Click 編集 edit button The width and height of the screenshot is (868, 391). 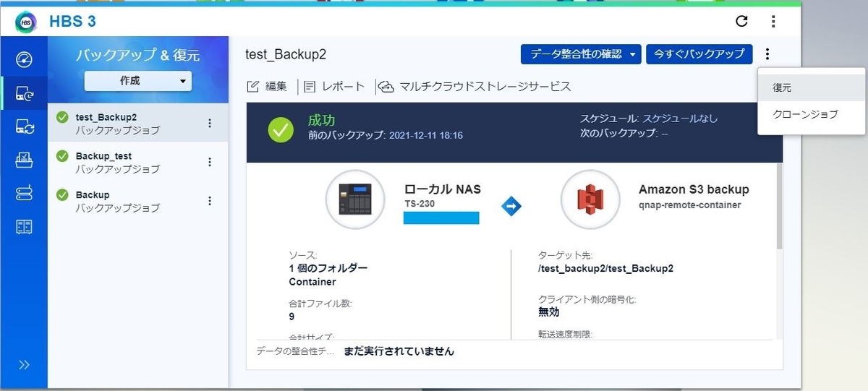point(268,87)
